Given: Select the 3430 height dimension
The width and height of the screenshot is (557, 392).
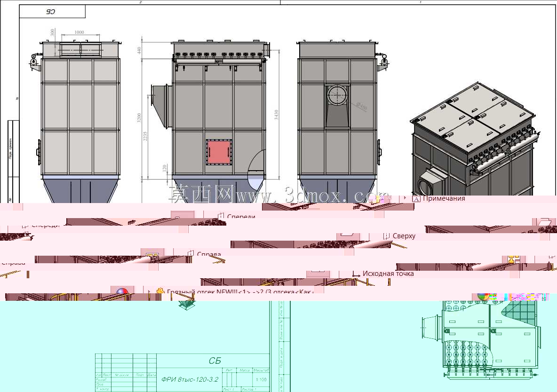Looking at the screenshot, I should 276,114.
